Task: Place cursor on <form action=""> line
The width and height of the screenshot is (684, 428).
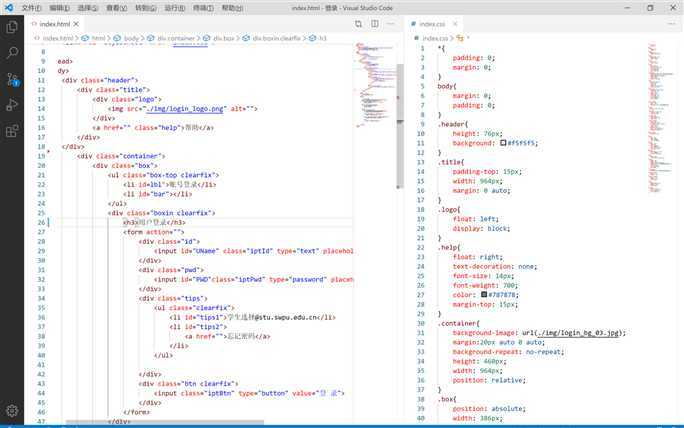Action: pos(154,232)
